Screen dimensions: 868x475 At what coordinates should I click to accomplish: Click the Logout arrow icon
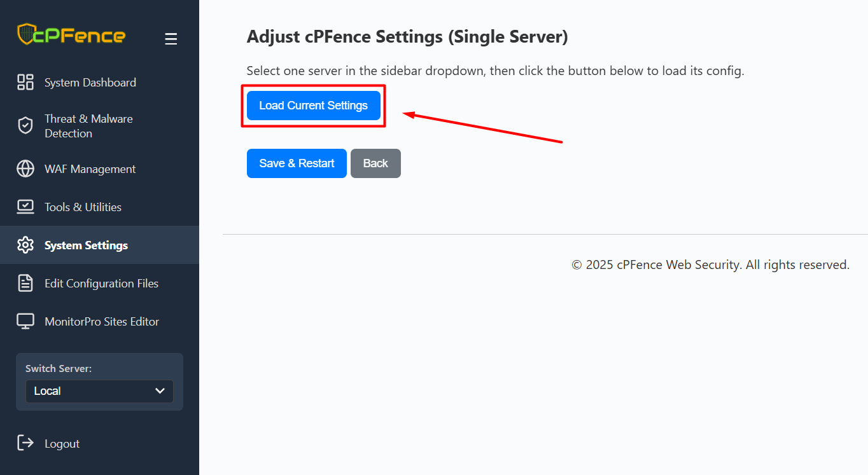[x=25, y=443]
